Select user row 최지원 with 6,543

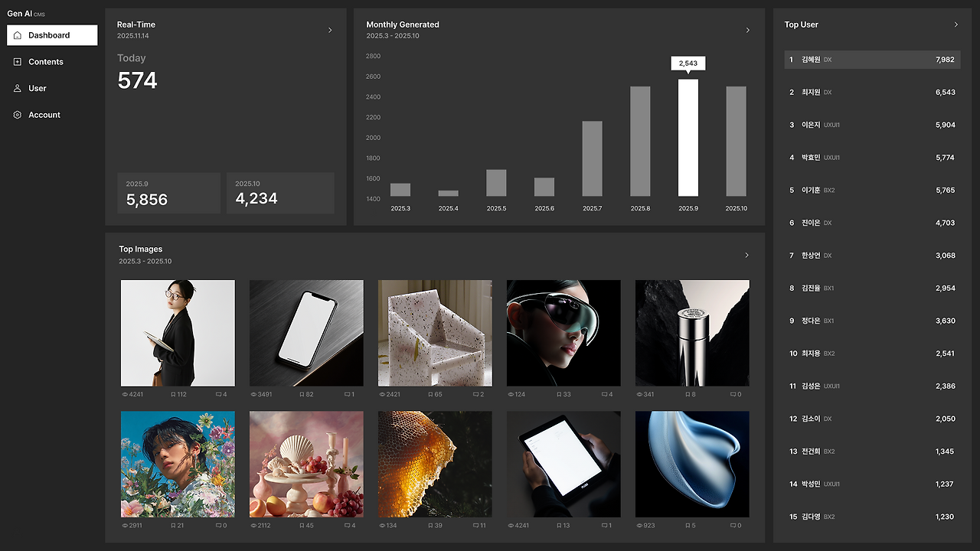pyautogui.click(x=872, y=92)
